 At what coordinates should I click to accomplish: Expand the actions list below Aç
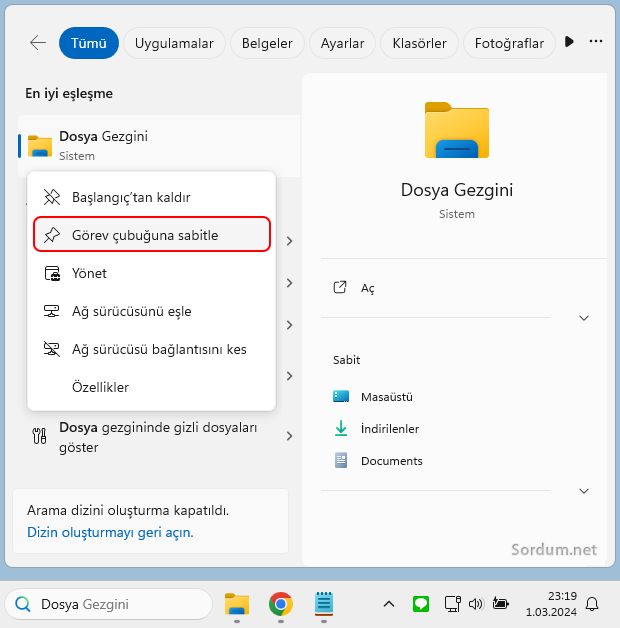point(584,318)
